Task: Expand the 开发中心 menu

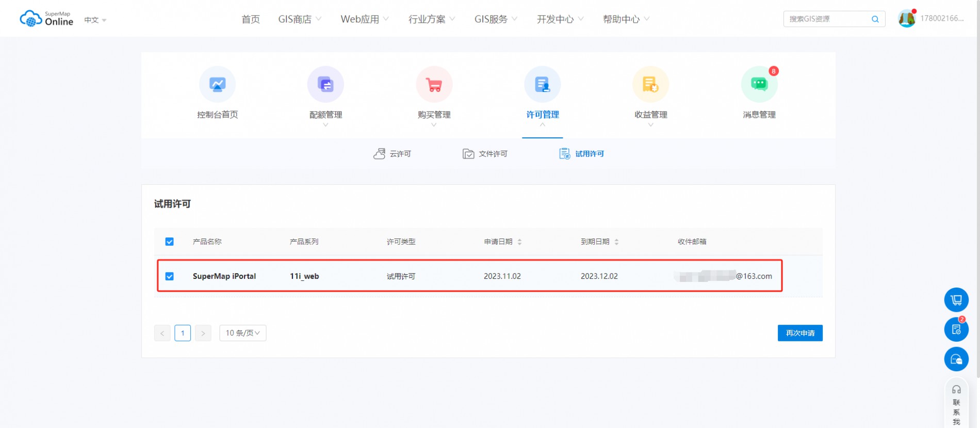Action: (x=560, y=19)
